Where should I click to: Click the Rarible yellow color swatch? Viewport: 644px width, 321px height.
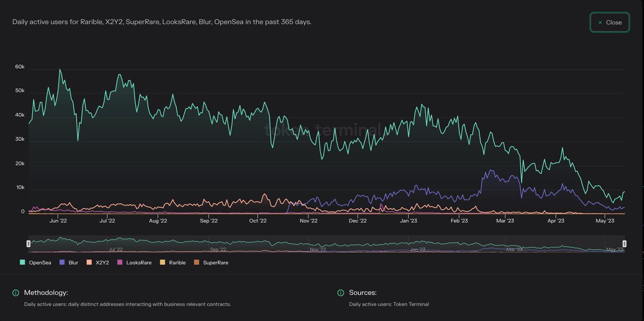pyautogui.click(x=163, y=262)
